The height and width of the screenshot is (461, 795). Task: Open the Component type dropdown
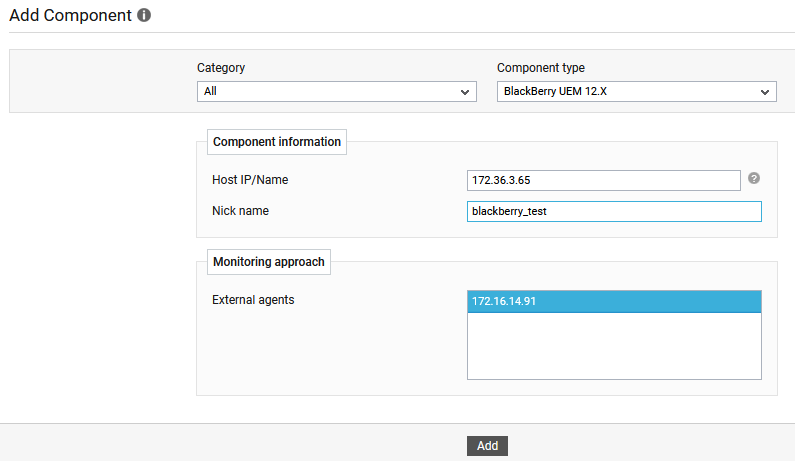(636, 91)
